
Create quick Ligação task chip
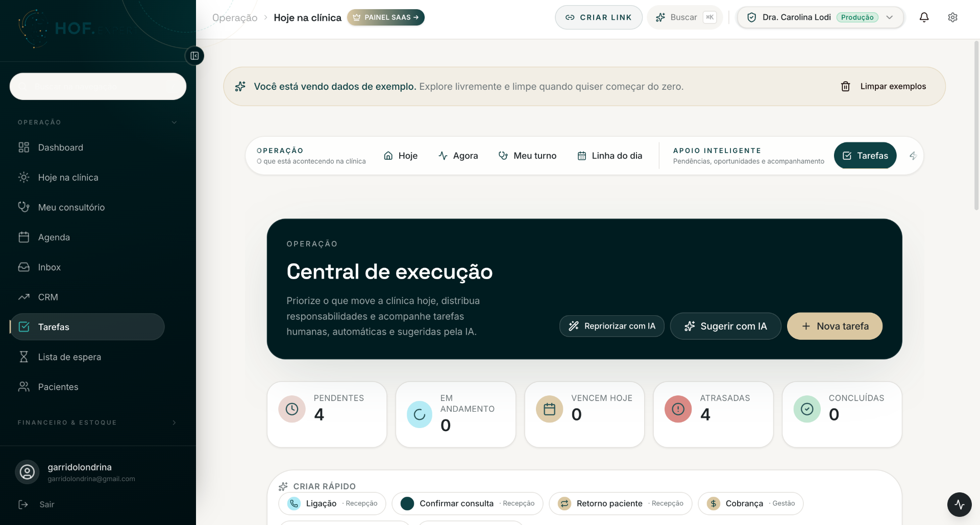tap(332, 504)
